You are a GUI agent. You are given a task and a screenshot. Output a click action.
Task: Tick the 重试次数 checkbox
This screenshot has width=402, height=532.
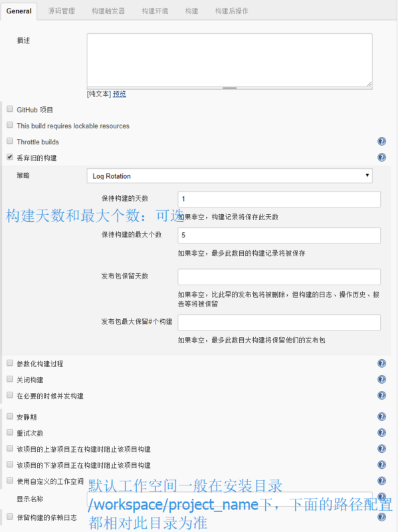10,432
